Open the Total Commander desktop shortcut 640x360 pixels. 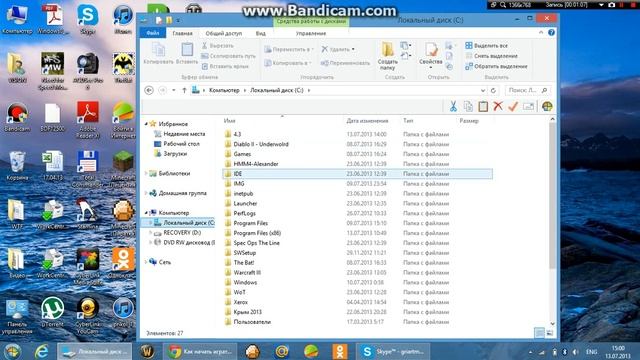(87, 169)
